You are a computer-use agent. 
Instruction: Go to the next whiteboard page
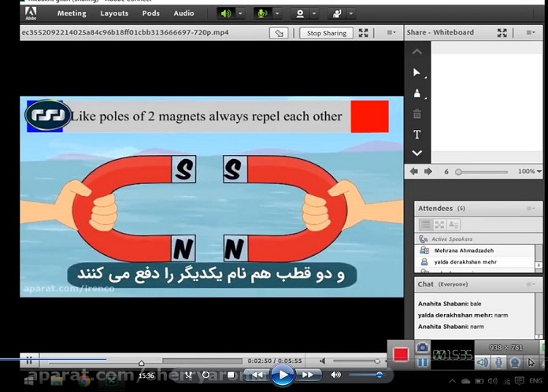click(x=428, y=172)
